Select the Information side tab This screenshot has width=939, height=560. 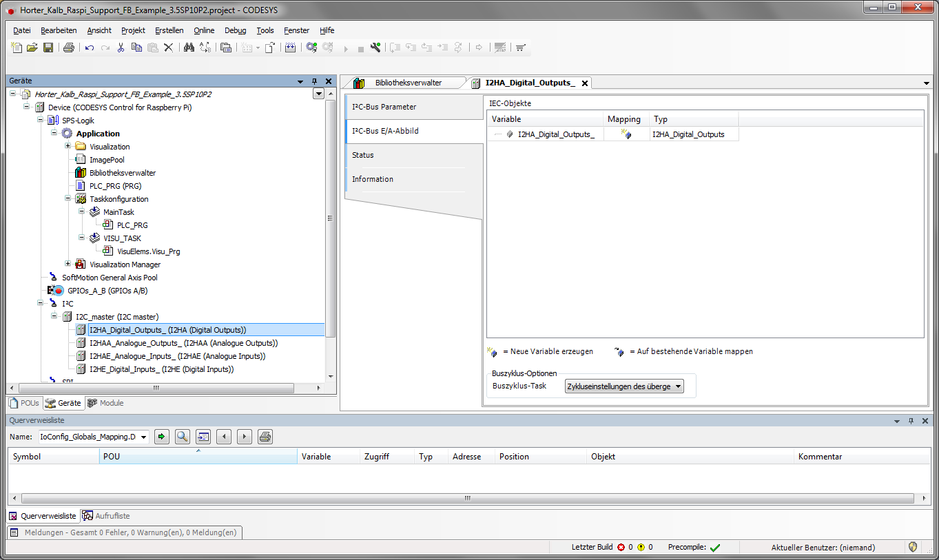(413, 179)
